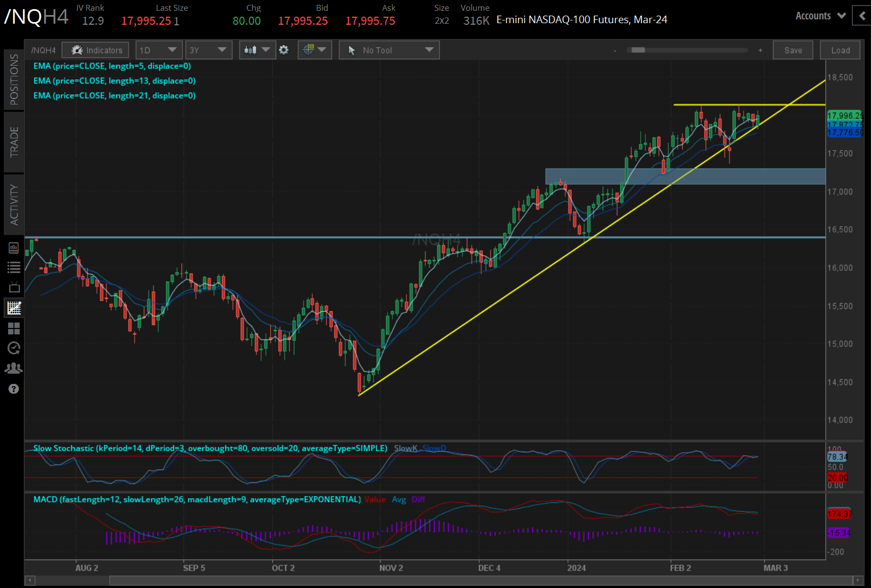Click the 78.34 stochastic value label
Screen dimensions: 871x588
coord(837,457)
